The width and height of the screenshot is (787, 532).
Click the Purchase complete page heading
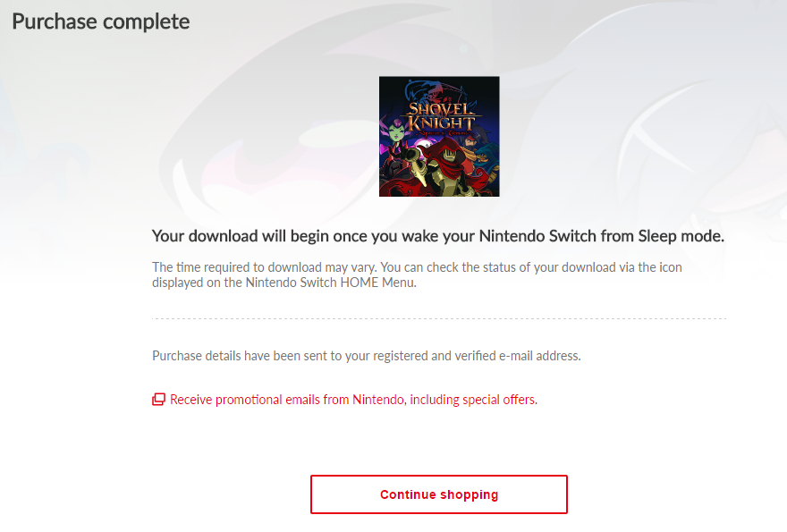pos(100,21)
